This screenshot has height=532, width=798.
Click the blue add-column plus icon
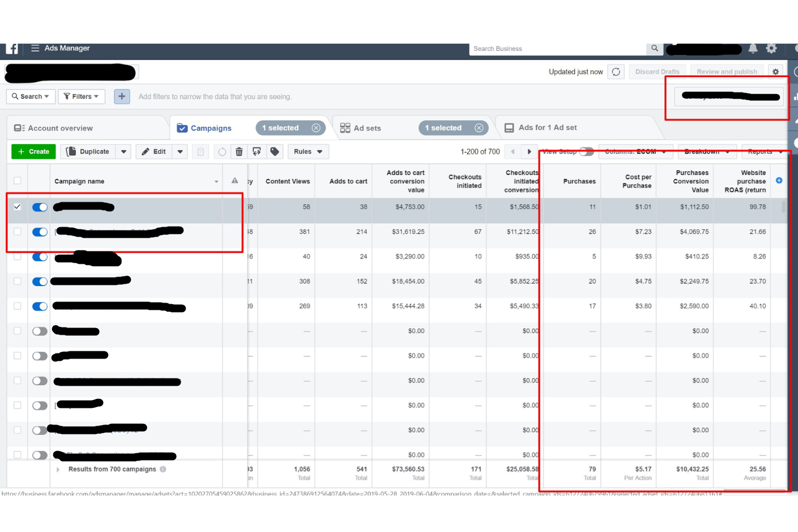[779, 181]
